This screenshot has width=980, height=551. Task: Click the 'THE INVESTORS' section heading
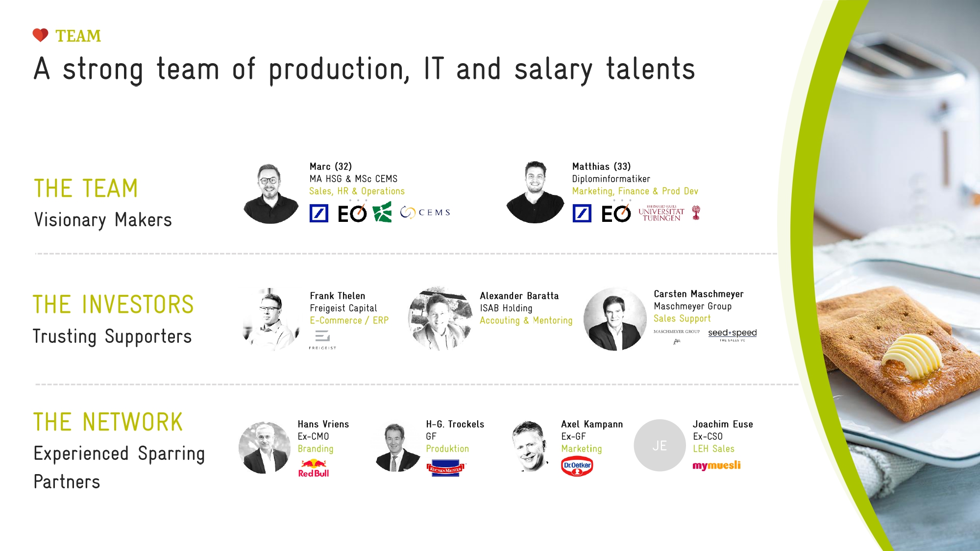(113, 304)
